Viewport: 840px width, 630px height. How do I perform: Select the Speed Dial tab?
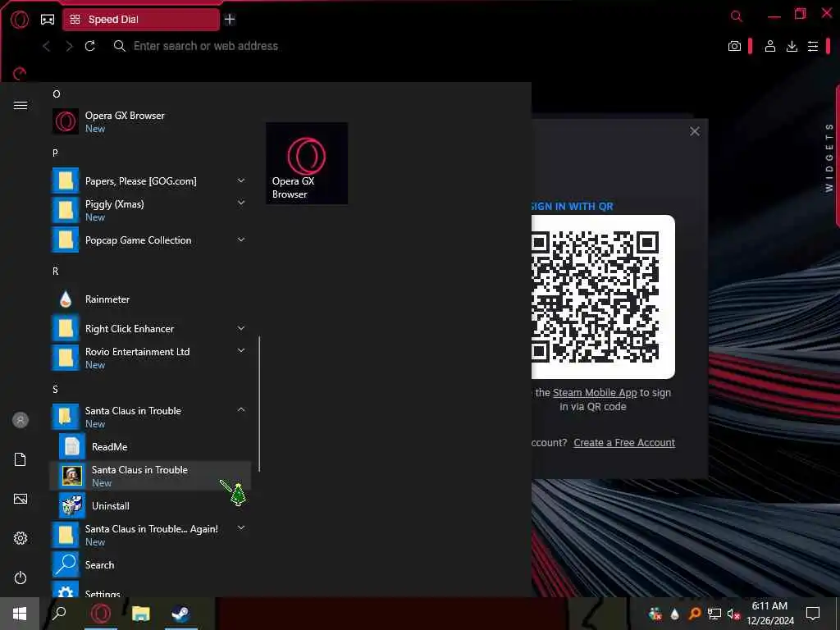[141, 20]
